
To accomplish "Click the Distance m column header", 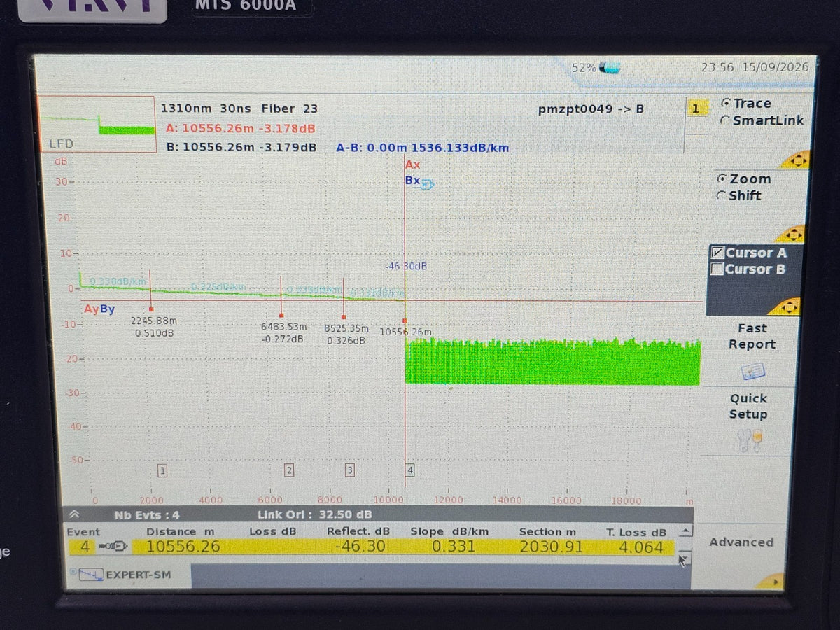I will pyautogui.click(x=180, y=532).
